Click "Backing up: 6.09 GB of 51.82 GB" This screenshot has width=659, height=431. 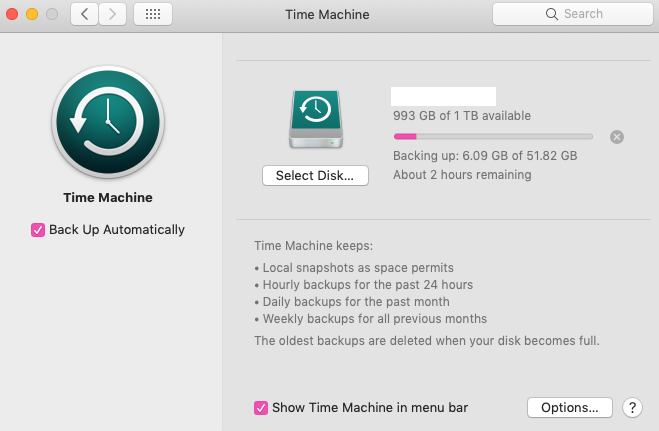tap(485, 156)
